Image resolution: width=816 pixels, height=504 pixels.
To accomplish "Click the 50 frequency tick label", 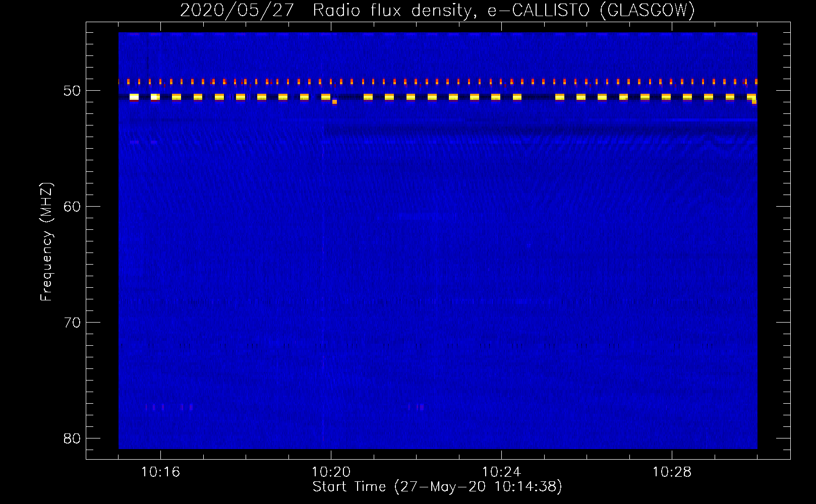I will point(72,91).
